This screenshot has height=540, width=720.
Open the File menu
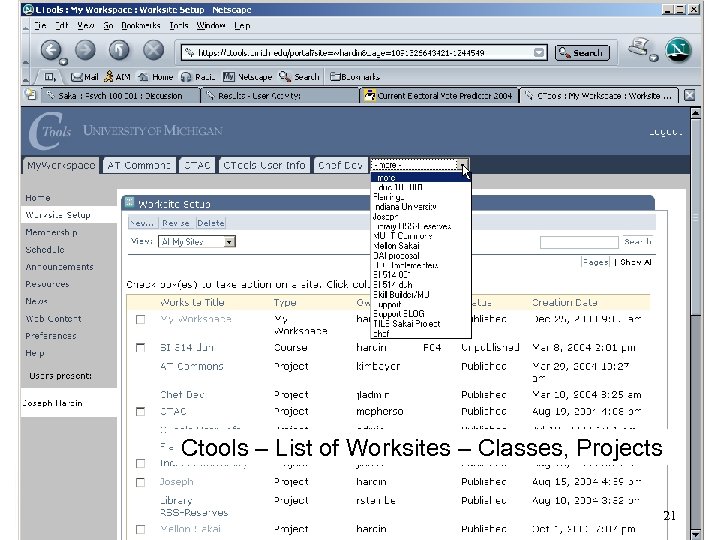[x=40, y=26]
